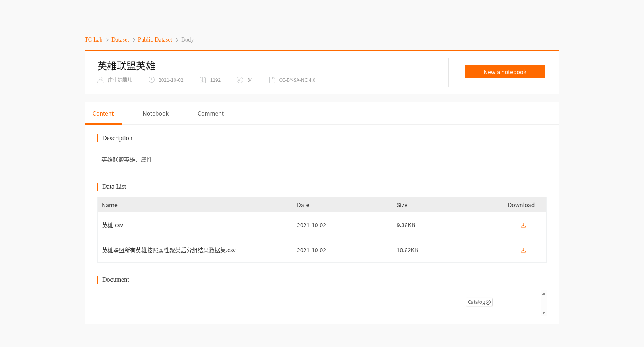Click description text 英雄联盟英雄、属性
Image resolution: width=644 pixels, height=347 pixels.
127,160
